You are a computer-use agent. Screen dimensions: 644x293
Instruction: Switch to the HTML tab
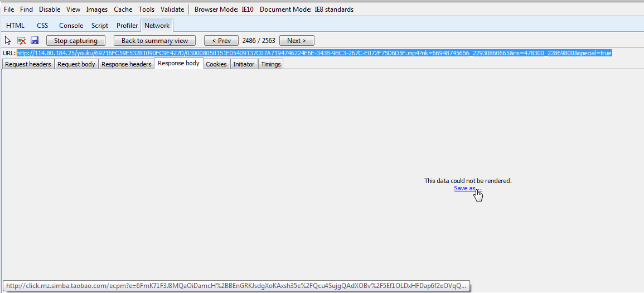click(x=15, y=26)
